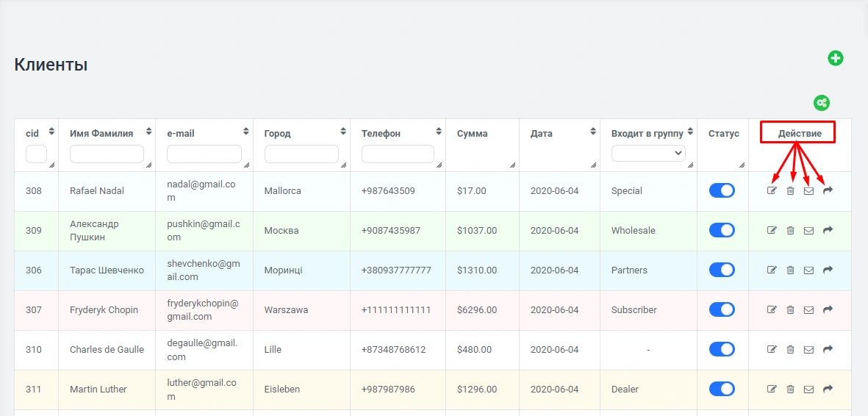Toggle status switch for Rafael Nadal
The image size is (868, 416).
tap(722, 191)
